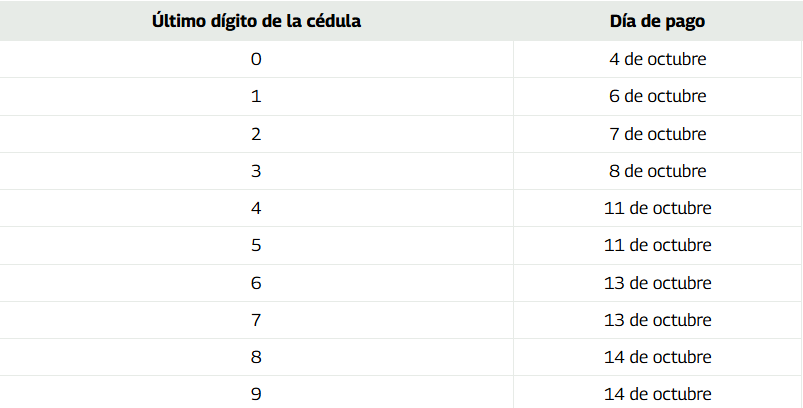Click the "7 de octubre" payment date
803x408 pixels.
click(x=657, y=134)
